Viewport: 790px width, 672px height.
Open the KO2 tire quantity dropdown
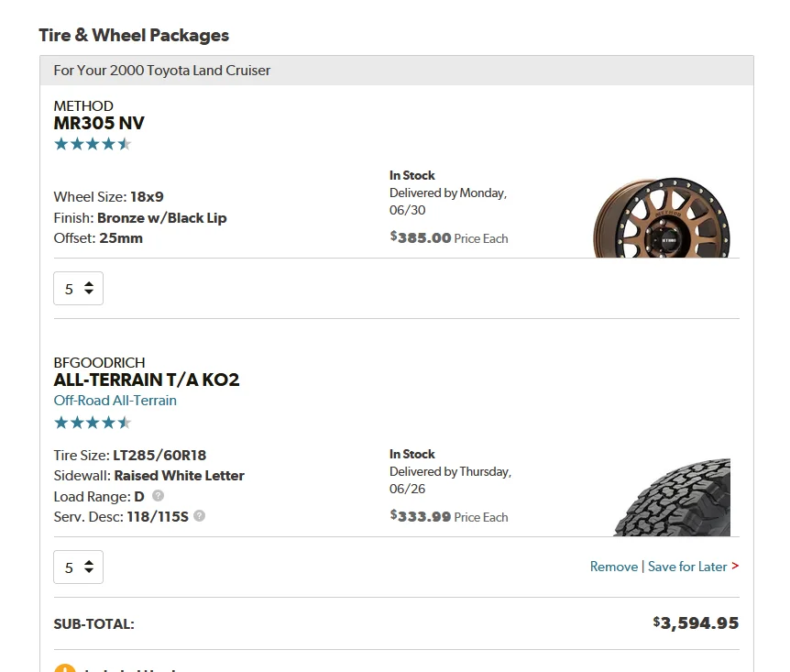coord(78,567)
